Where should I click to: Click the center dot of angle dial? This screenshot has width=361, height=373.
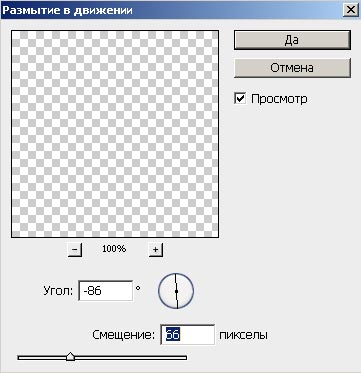[x=176, y=291]
